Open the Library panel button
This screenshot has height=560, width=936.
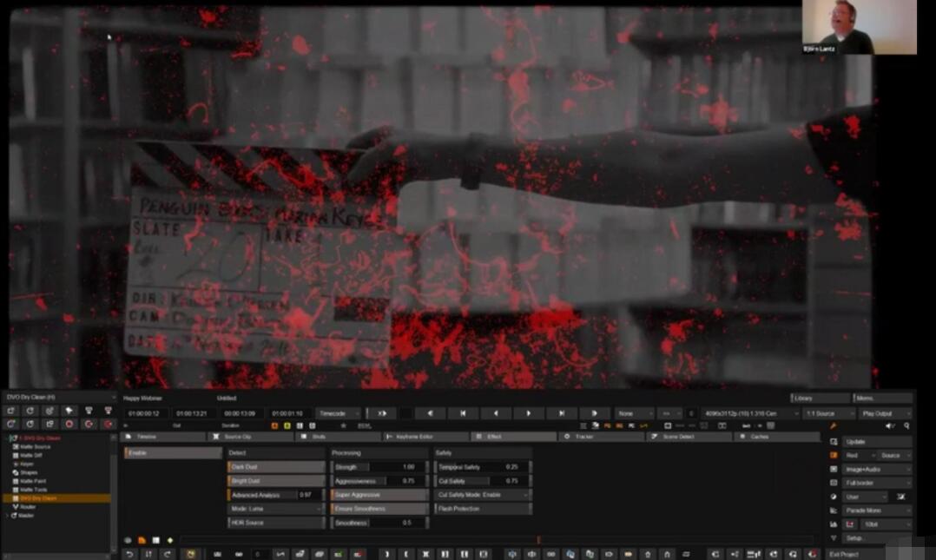point(821,399)
